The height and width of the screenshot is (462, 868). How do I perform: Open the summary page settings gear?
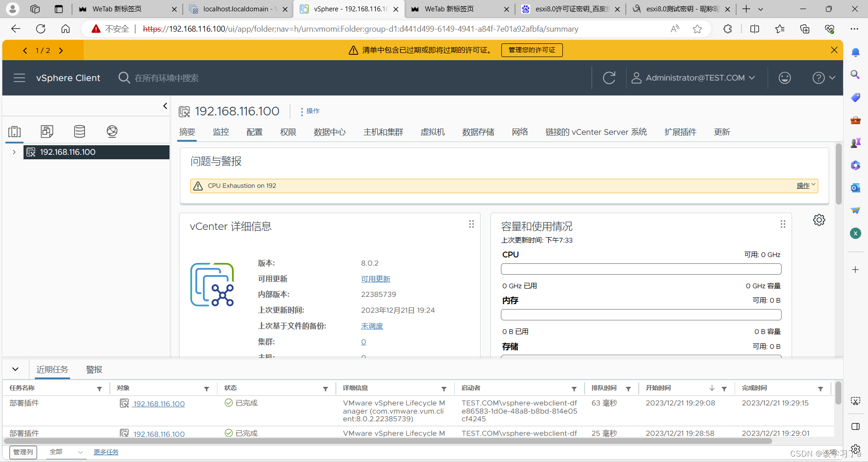[819, 220]
